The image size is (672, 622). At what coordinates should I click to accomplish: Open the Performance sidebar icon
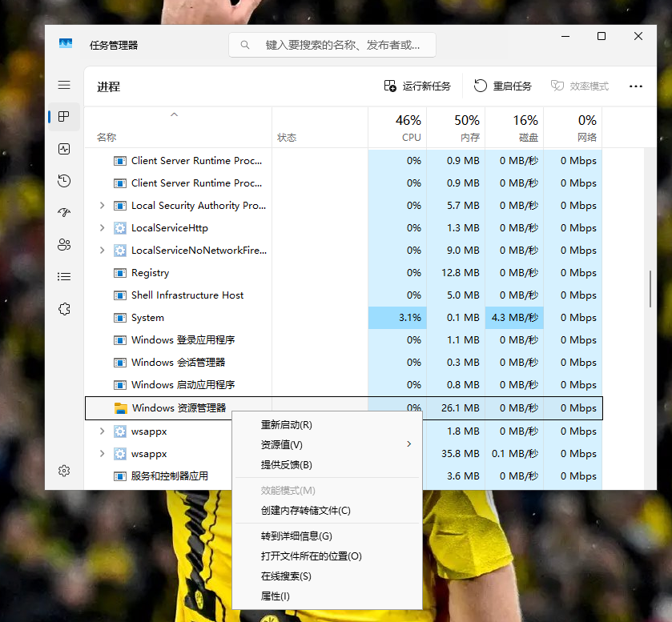coord(64,149)
